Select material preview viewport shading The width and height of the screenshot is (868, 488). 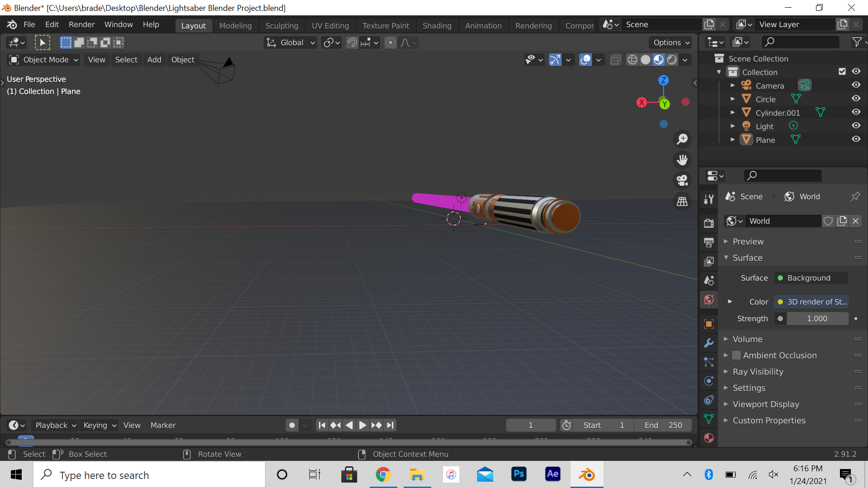point(659,60)
